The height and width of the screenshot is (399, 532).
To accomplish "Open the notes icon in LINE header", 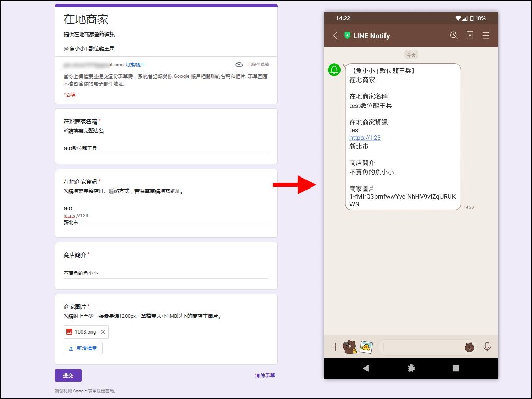I will 470,35.
